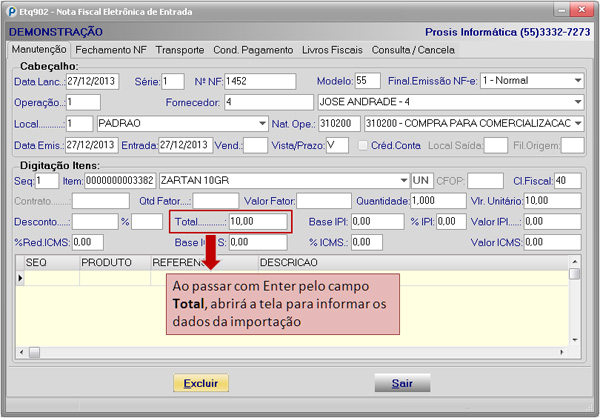Open the Nat. Ope. description dropdown
The width and height of the screenshot is (600, 418).
pos(577,123)
